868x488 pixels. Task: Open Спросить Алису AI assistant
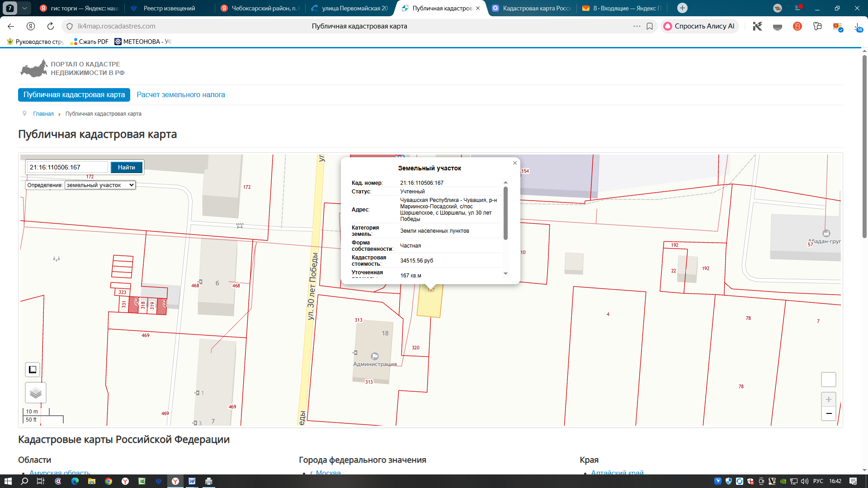point(699,26)
